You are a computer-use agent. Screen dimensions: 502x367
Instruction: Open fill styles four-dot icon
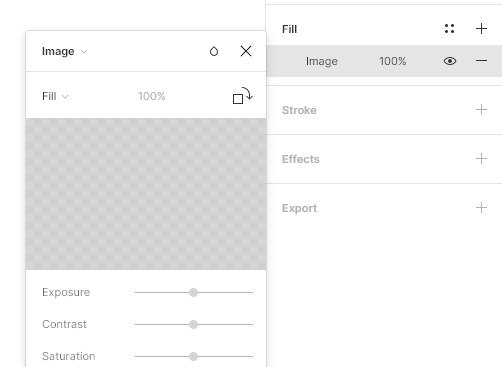pos(449,29)
